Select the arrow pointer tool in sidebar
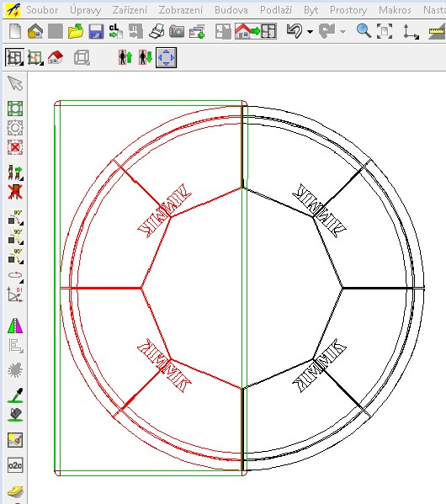This screenshot has height=504, width=446. point(15,83)
